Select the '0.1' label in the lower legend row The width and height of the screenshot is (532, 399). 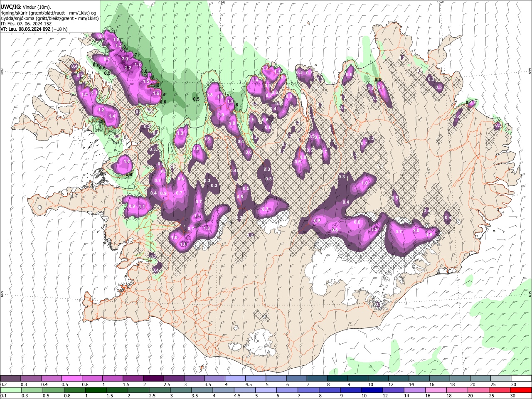pos(3,396)
